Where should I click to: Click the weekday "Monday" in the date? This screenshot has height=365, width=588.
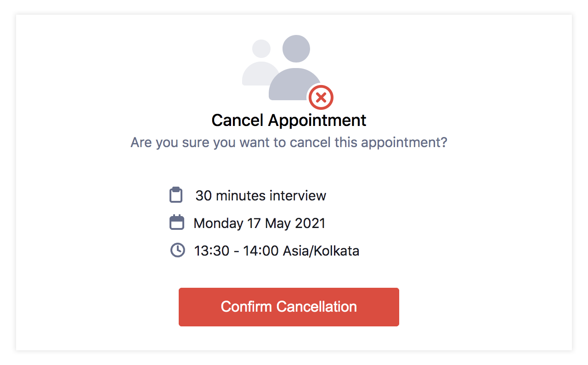(218, 223)
